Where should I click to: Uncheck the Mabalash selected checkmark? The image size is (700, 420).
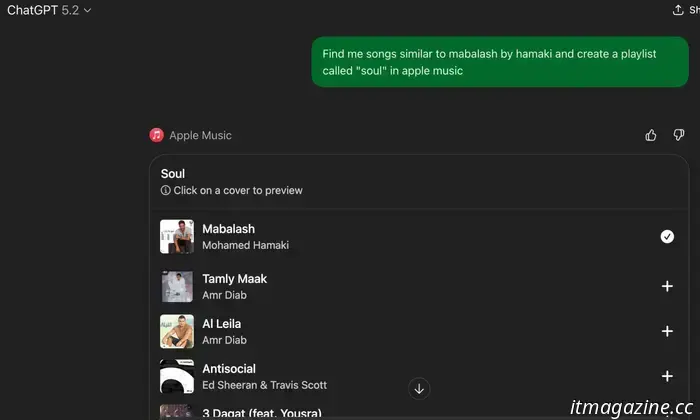pyautogui.click(x=667, y=236)
